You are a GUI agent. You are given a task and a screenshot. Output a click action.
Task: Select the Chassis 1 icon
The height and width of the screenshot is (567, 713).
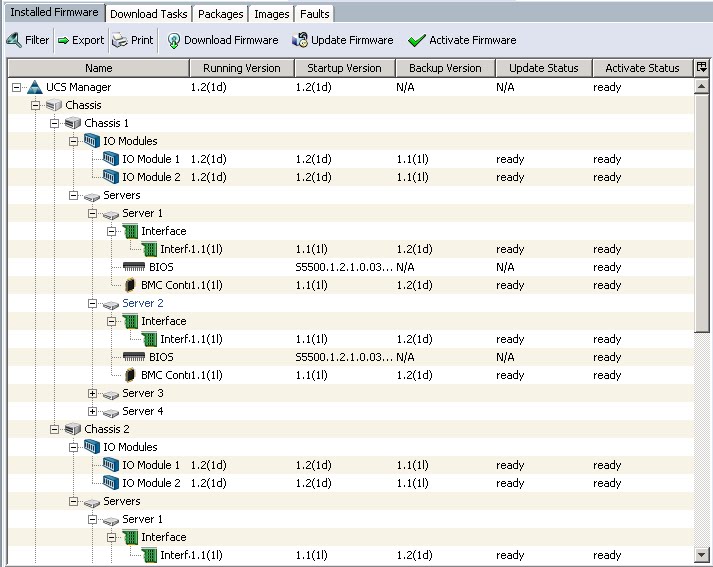(73, 123)
